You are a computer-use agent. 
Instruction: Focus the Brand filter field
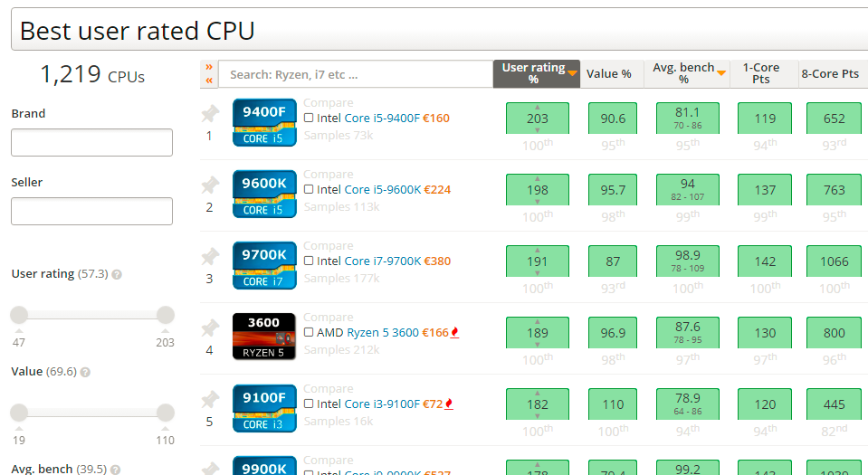pyautogui.click(x=92, y=142)
